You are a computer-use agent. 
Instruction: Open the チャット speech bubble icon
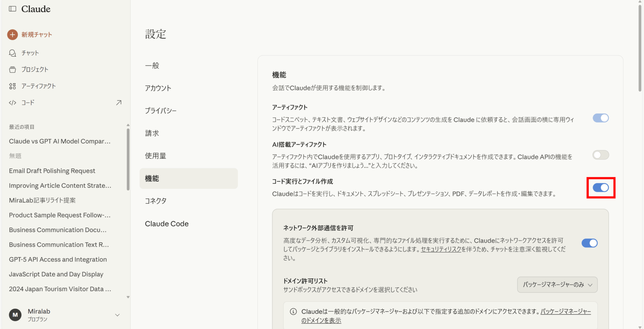[13, 53]
